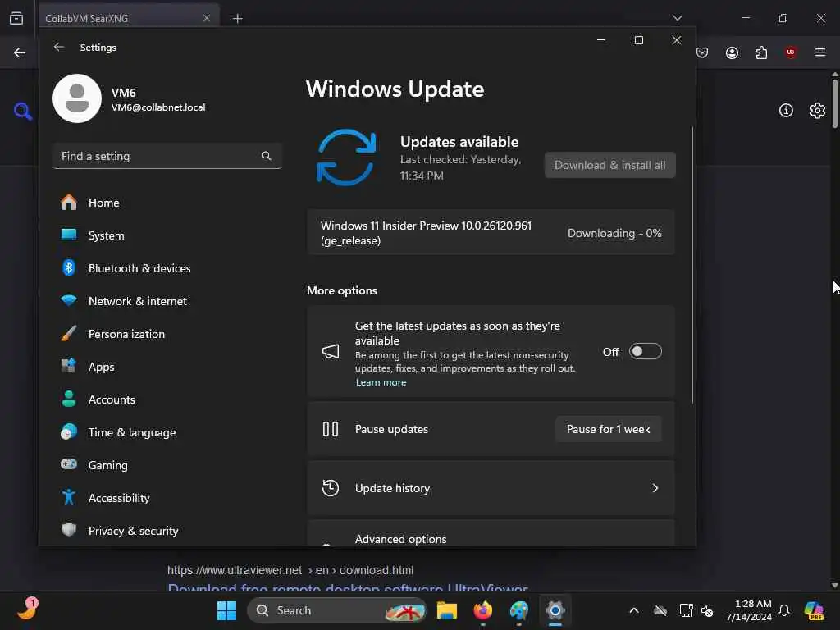
Task: Toggle Get the latest updates switch
Action: click(x=645, y=351)
